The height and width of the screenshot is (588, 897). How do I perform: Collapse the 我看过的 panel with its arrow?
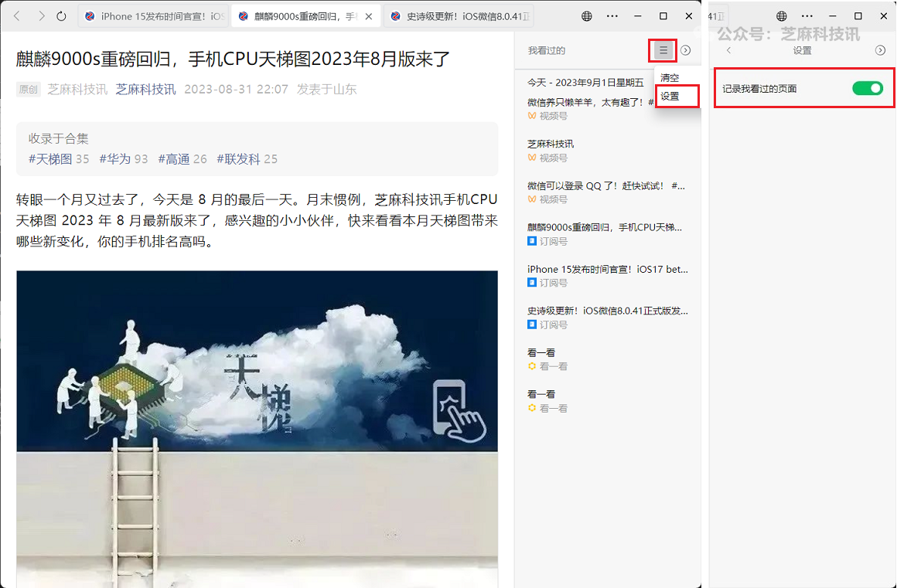[x=685, y=50]
